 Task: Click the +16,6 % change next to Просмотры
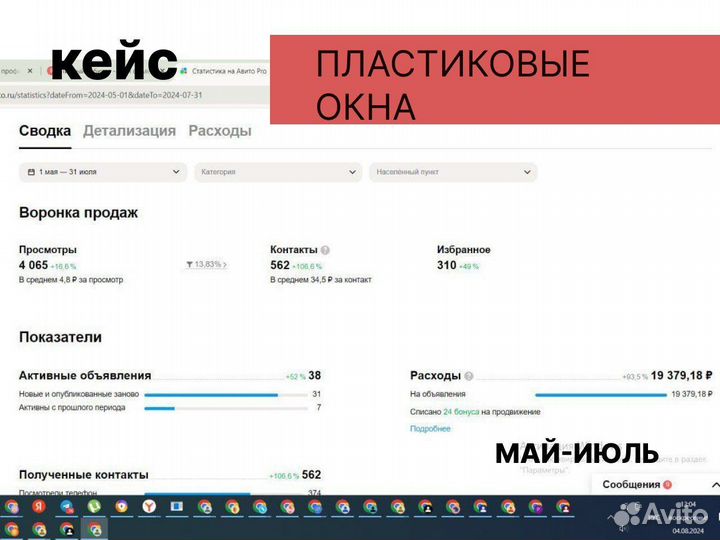pos(63,267)
